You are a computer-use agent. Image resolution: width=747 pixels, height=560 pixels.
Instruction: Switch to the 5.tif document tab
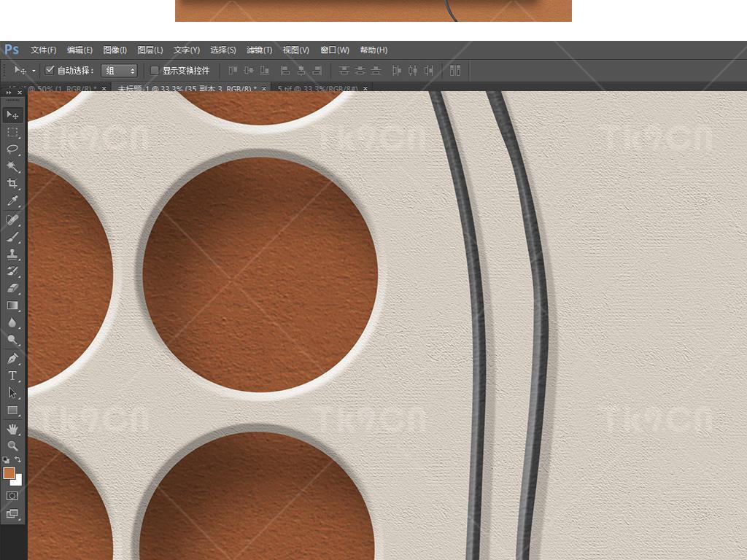(x=317, y=88)
